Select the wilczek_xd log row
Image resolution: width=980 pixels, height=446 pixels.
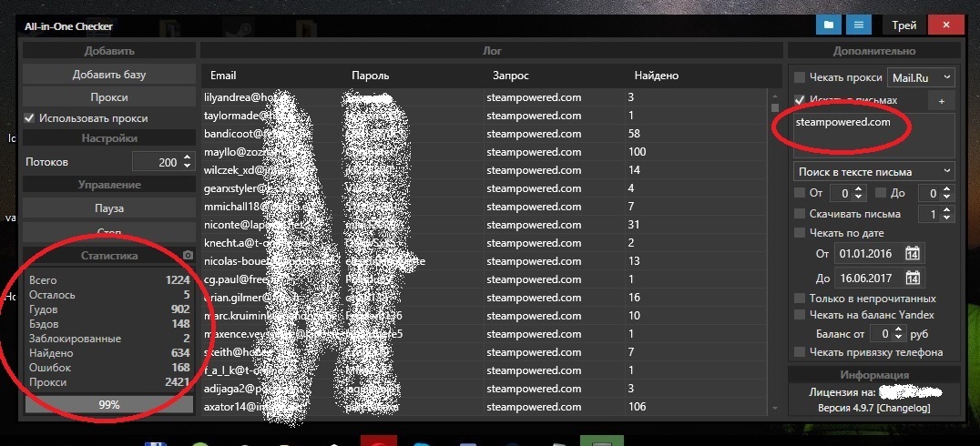(485, 170)
